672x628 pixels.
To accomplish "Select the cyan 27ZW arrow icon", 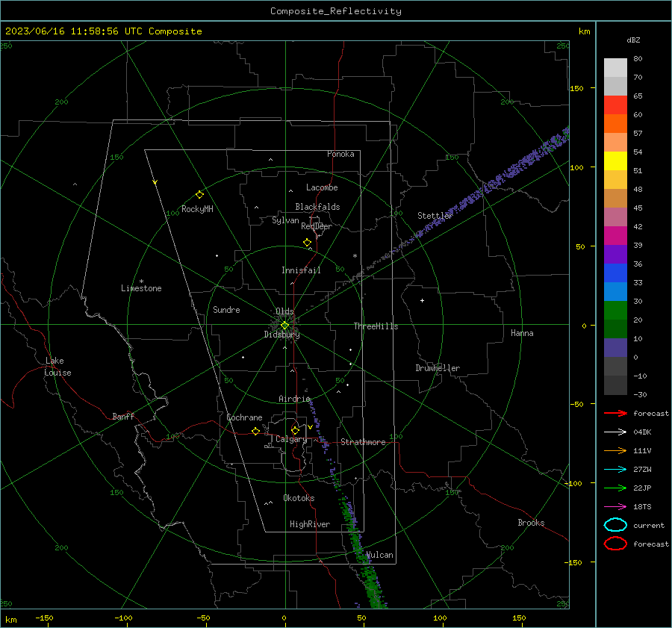I will coord(615,470).
